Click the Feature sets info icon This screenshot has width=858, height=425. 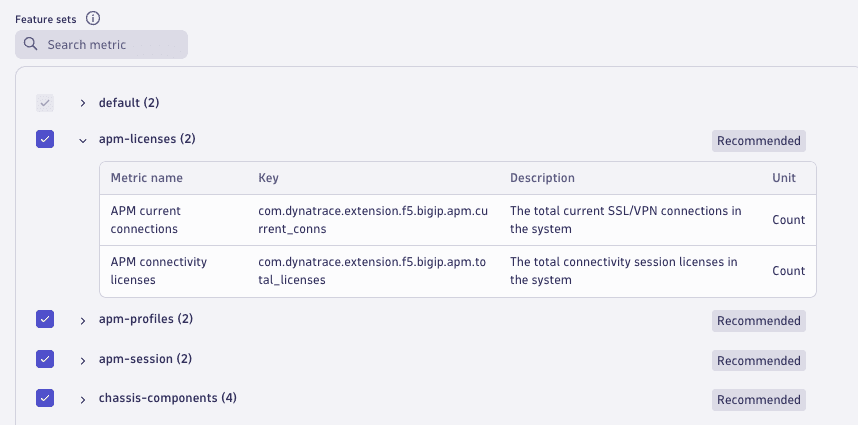coord(93,18)
